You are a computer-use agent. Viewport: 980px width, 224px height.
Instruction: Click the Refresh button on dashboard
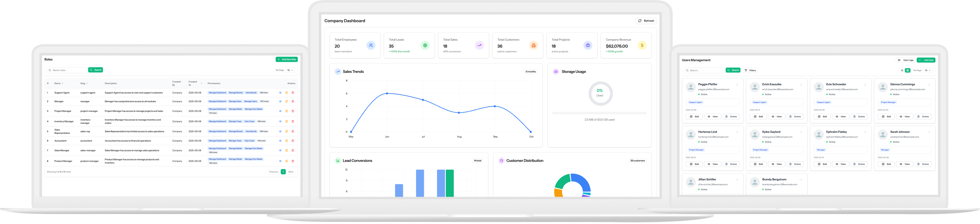tap(646, 21)
